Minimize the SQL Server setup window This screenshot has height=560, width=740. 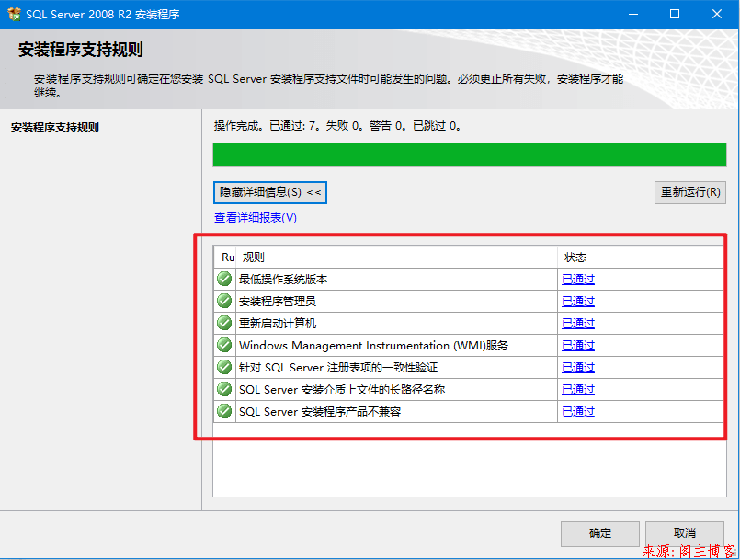633,14
